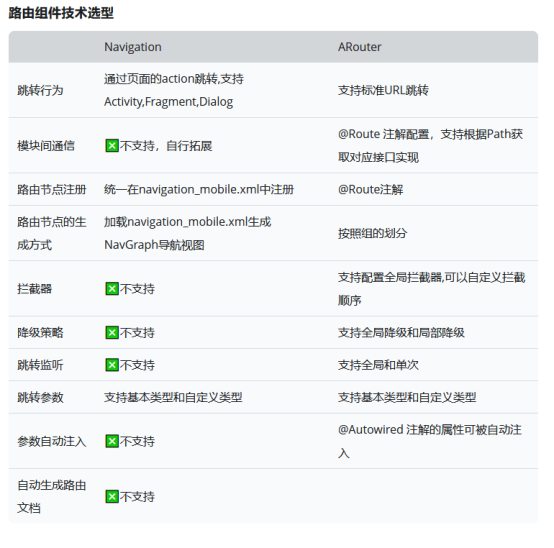Click 统一在navigation_mobile.xml中注册 cell

[x=199, y=190]
